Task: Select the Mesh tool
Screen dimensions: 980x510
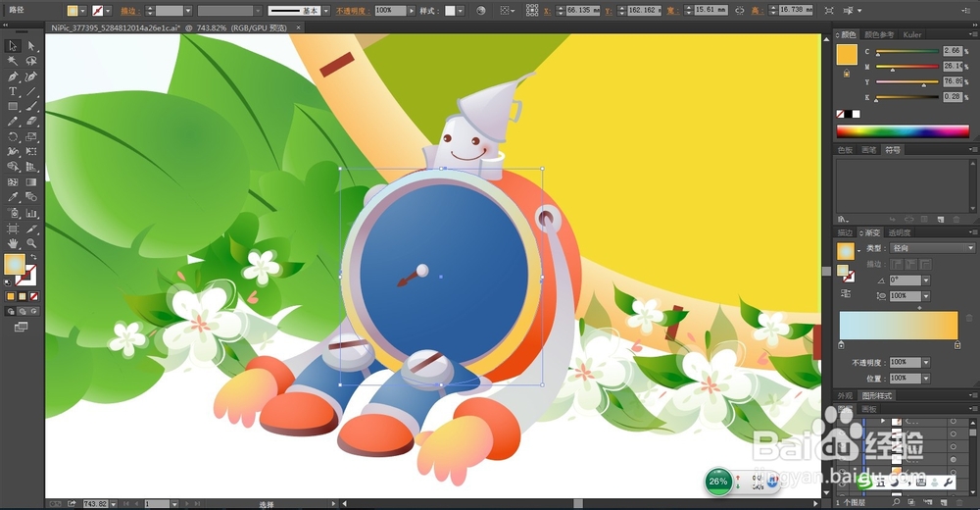Action: pos(13,182)
